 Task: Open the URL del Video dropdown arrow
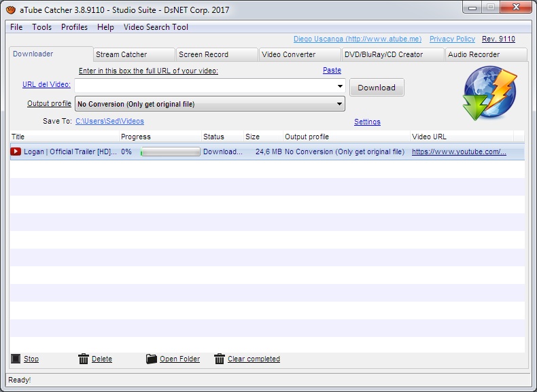point(340,86)
